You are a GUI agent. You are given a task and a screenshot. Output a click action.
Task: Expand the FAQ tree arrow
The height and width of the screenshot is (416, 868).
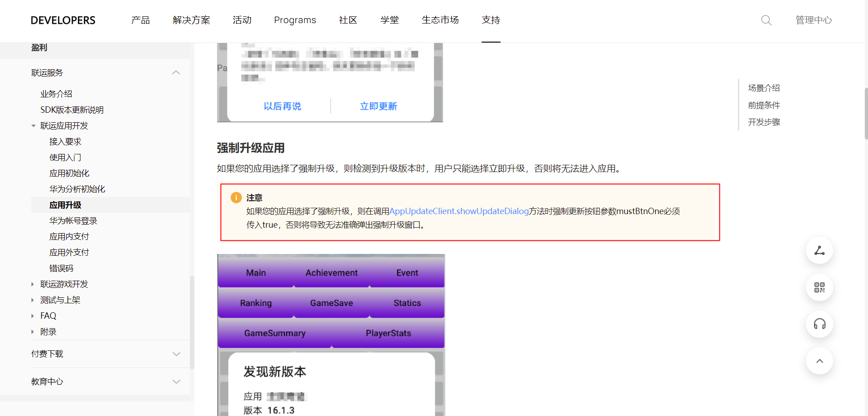tap(33, 316)
